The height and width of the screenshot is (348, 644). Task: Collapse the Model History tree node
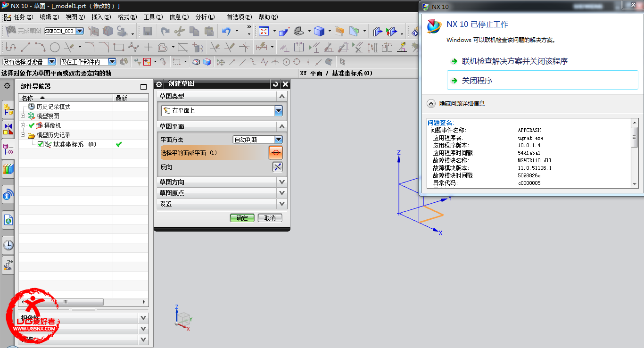tap(23, 135)
